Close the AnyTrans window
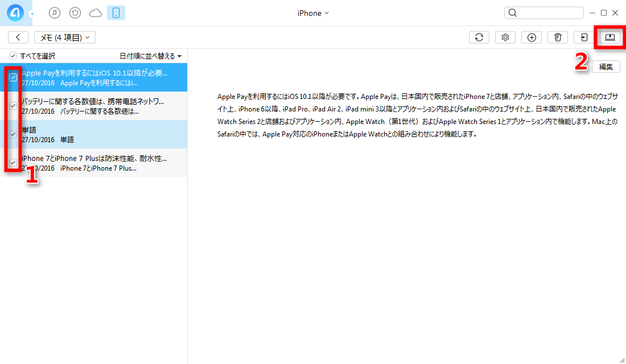 [x=615, y=13]
